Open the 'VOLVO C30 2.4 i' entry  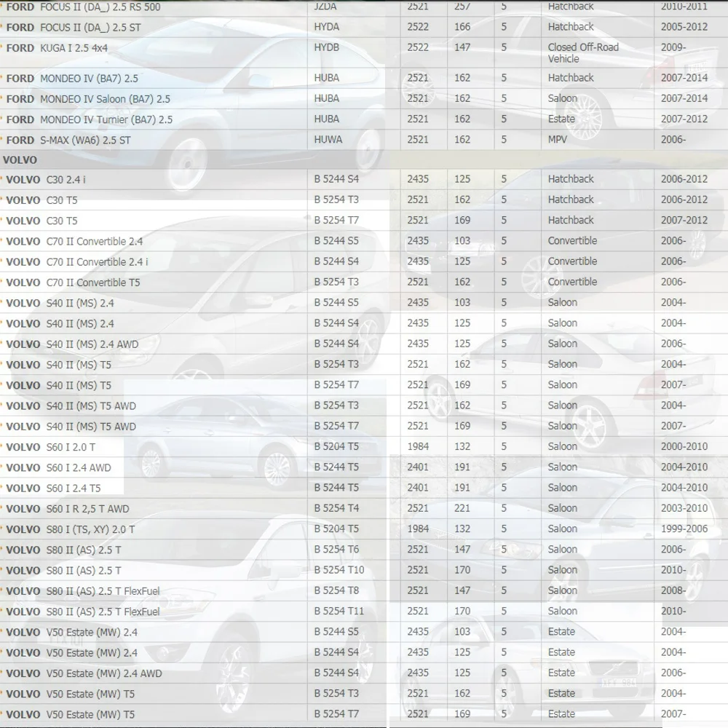click(46, 180)
